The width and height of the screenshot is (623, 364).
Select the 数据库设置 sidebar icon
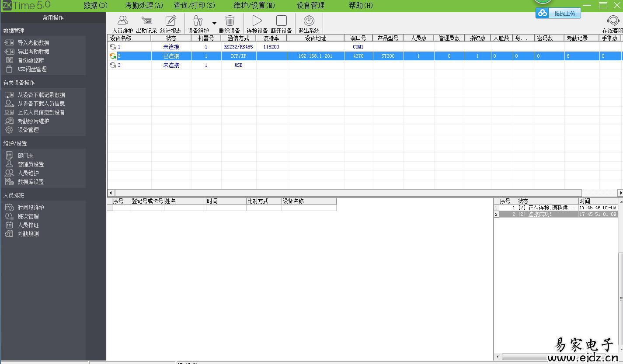[x=9, y=182]
